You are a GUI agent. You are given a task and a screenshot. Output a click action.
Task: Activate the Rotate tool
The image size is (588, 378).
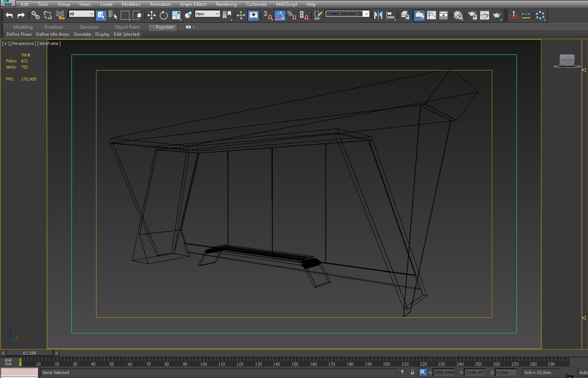164,15
